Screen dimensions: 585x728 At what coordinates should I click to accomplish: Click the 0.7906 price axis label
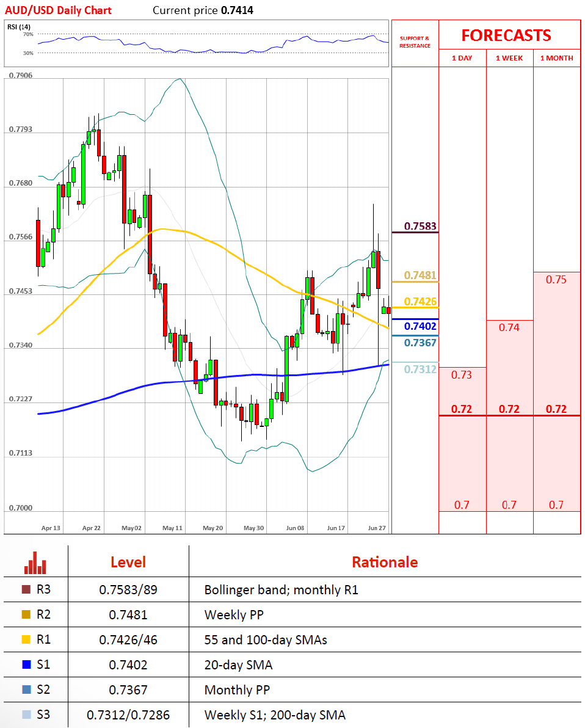20,75
